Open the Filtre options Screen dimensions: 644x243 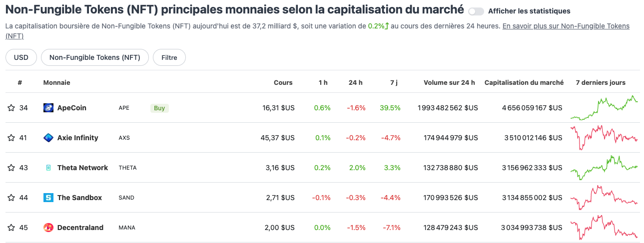(x=169, y=57)
